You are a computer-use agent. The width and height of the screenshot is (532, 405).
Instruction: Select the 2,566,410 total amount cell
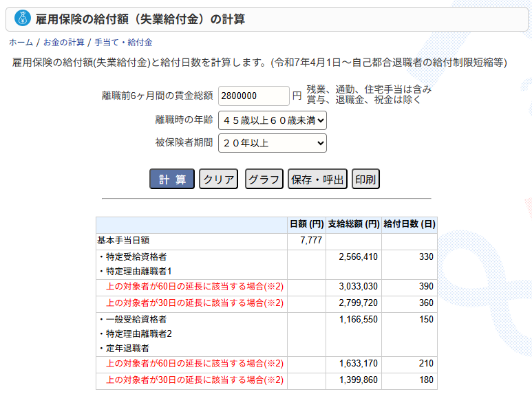(358, 256)
